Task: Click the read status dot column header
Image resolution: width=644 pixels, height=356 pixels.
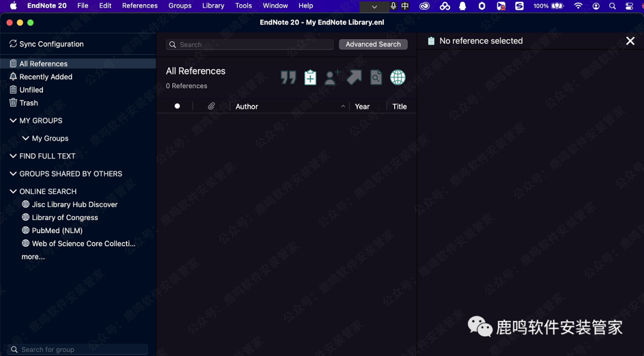Action: pyautogui.click(x=177, y=106)
